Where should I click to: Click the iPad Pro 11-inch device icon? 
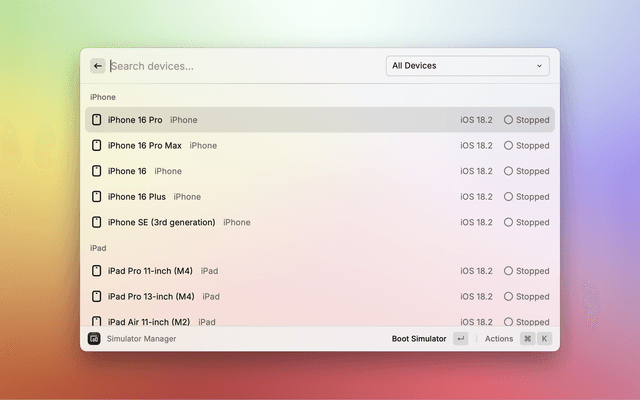coord(97,271)
